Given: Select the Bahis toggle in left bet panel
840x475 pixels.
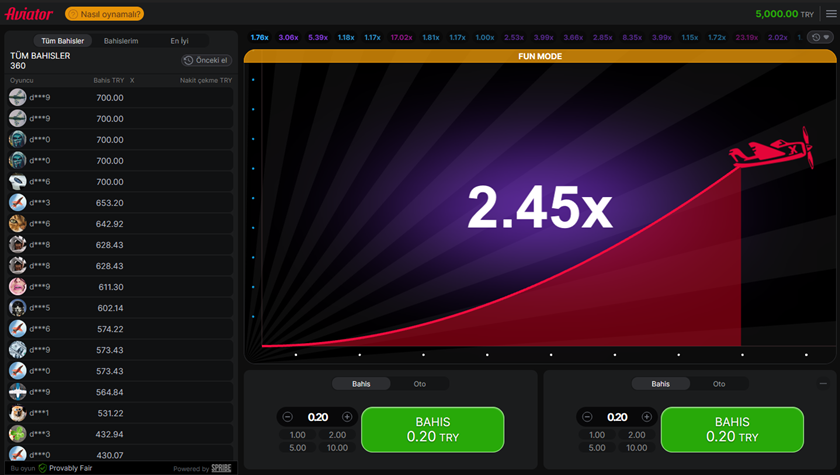Looking at the screenshot, I should 361,384.
